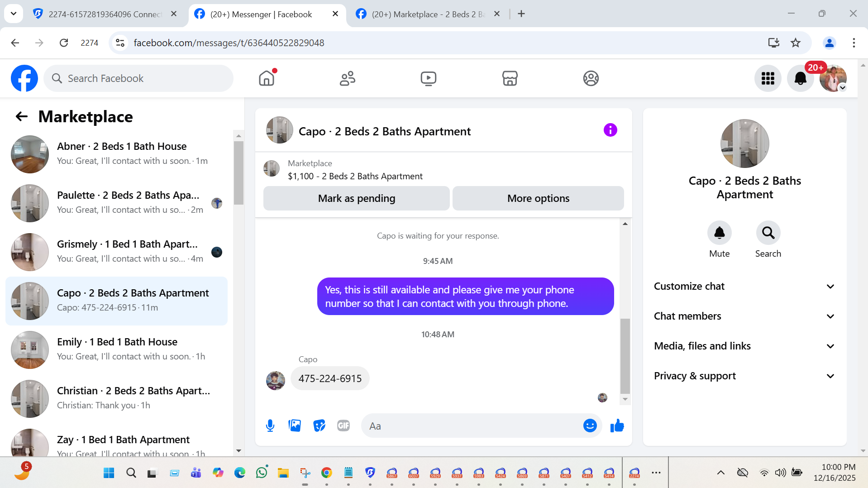This screenshot has width=868, height=488.
Task: Open the Home feed icon
Action: (267, 78)
